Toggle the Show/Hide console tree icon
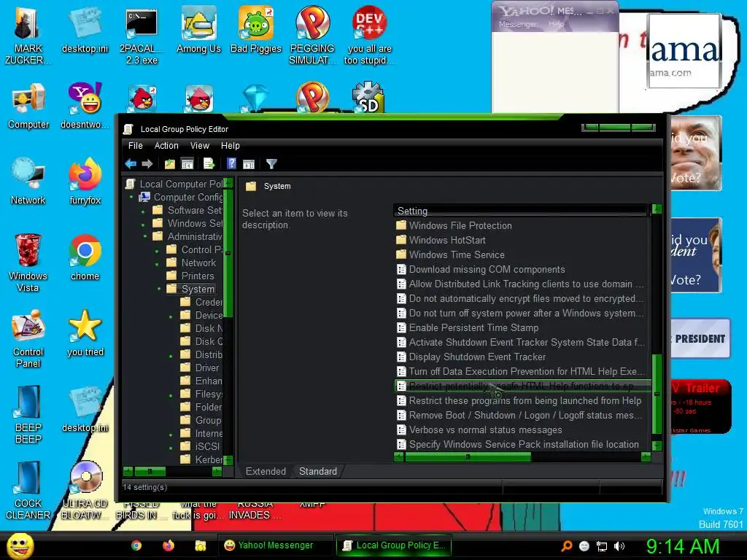Image resolution: width=747 pixels, height=560 pixels. (x=187, y=164)
